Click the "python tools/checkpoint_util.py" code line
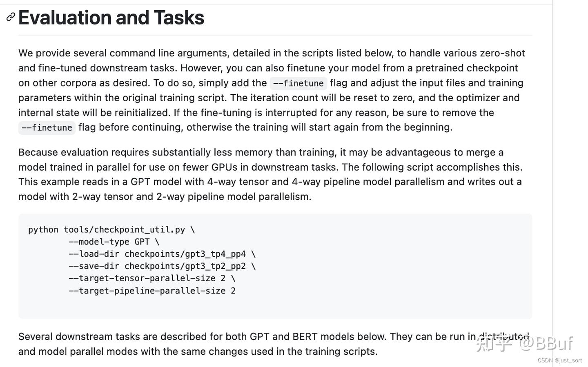 pyautogui.click(x=111, y=230)
